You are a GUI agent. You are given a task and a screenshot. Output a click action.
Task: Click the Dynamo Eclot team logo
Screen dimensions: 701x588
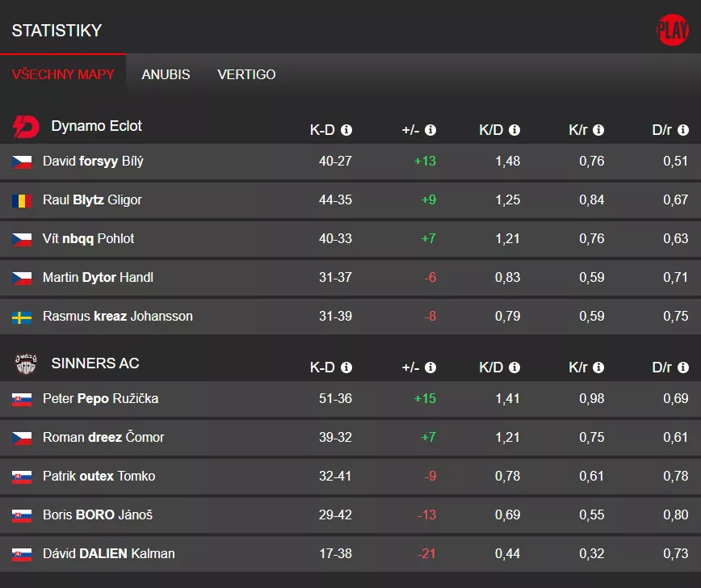(x=26, y=127)
